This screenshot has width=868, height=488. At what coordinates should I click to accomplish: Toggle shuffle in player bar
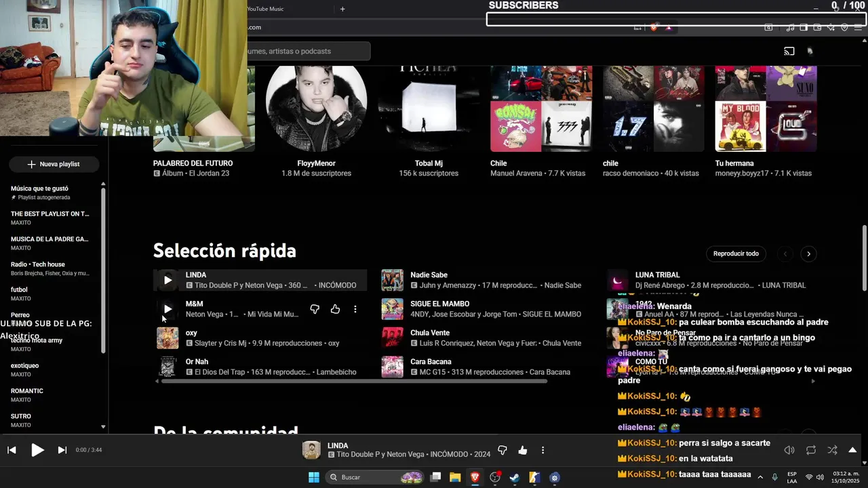832,450
